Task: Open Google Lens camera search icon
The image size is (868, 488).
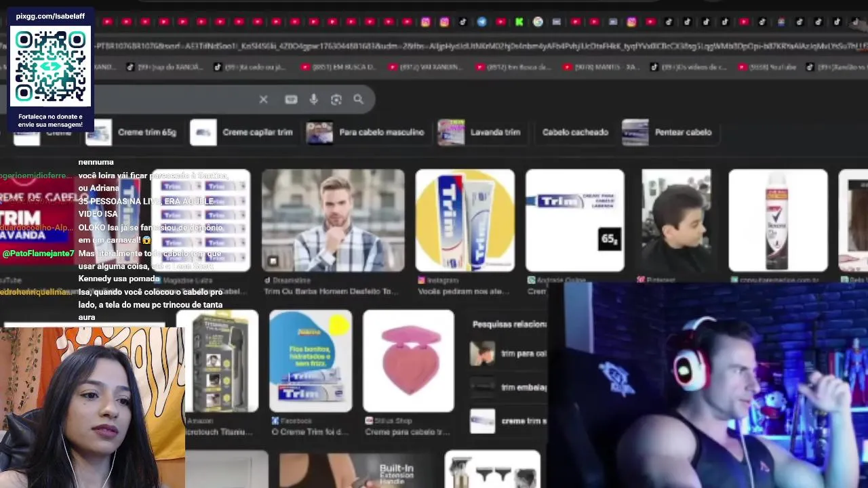Action: tap(336, 100)
